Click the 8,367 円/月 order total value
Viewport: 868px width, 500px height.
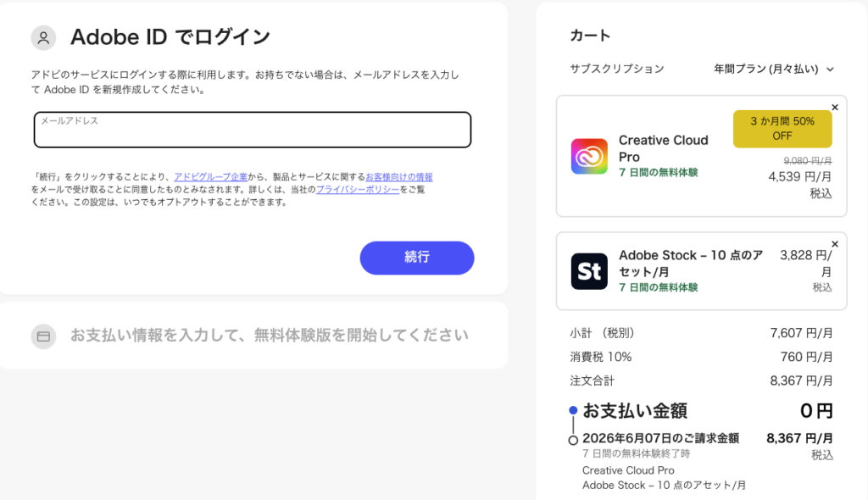pyautogui.click(x=801, y=381)
